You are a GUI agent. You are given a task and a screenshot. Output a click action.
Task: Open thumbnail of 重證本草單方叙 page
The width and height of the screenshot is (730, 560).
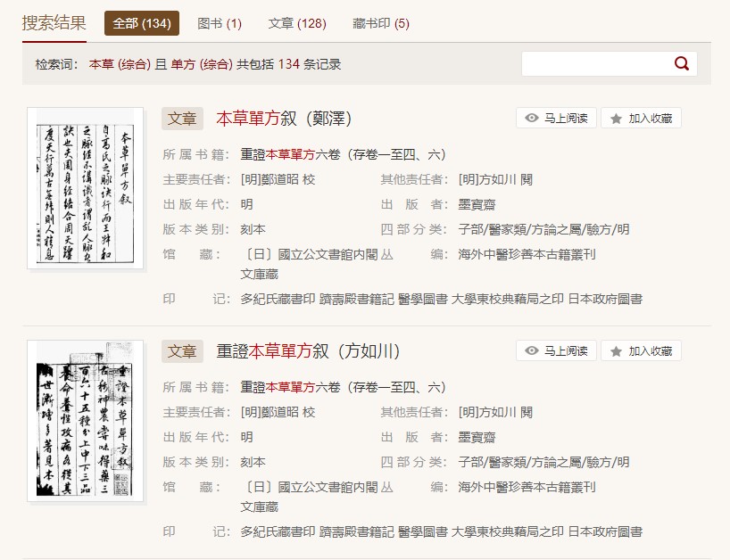click(x=86, y=419)
